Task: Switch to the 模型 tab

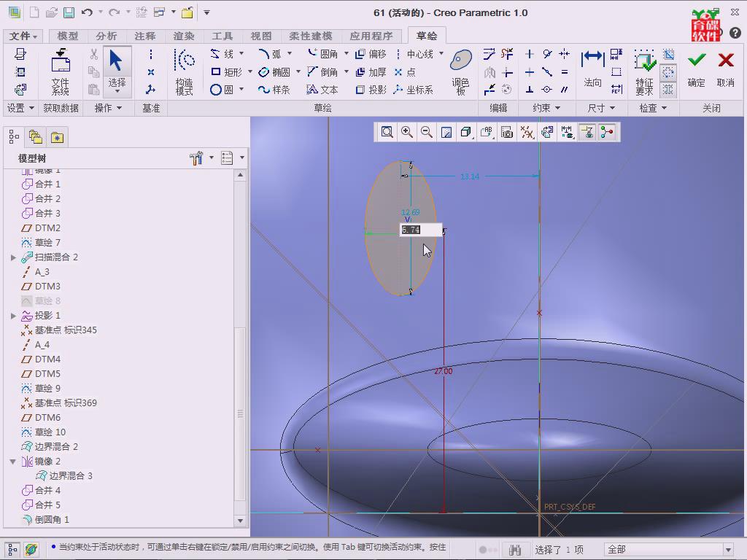Action: point(67,36)
